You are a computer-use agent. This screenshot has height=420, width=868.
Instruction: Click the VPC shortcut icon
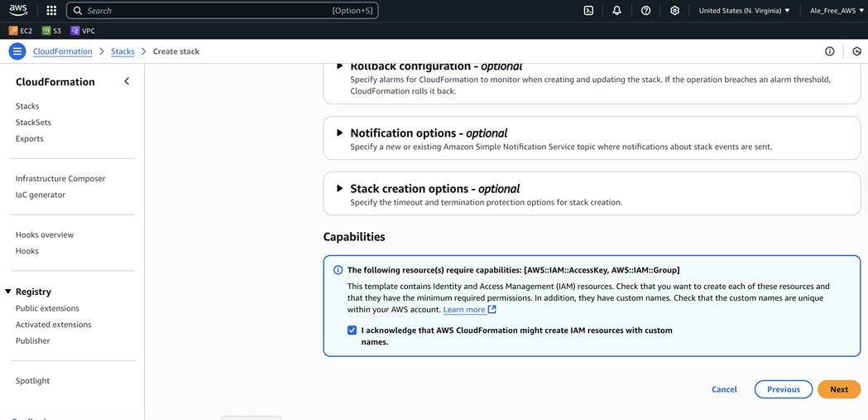(74, 31)
